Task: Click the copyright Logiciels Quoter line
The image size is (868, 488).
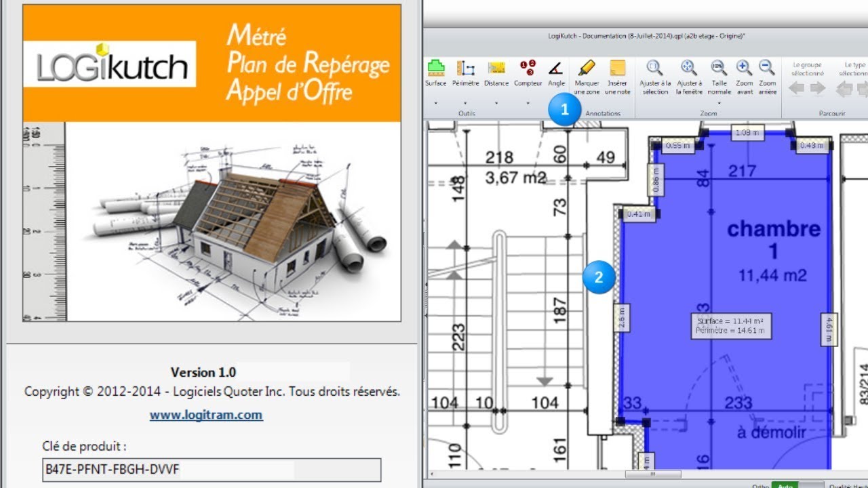Action: [212, 392]
